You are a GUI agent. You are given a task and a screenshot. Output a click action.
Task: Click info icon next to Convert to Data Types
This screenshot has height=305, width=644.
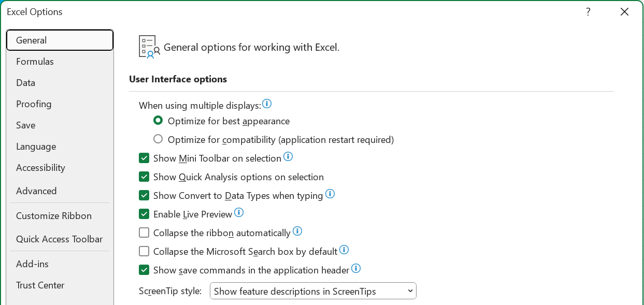[x=330, y=194]
